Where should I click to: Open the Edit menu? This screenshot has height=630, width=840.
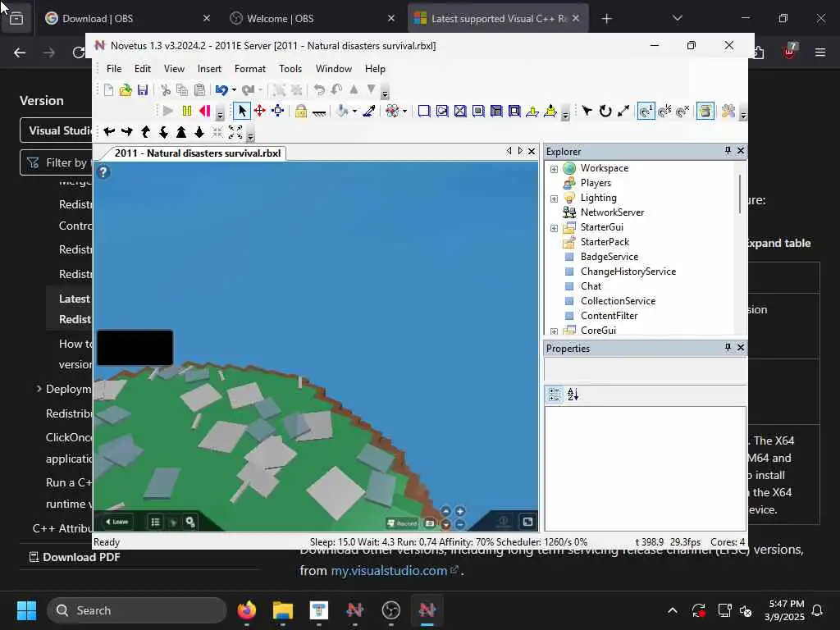click(143, 69)
